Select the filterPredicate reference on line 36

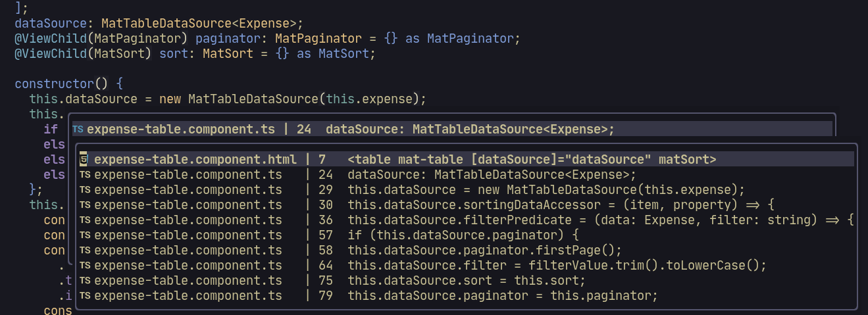click(467, 220)
